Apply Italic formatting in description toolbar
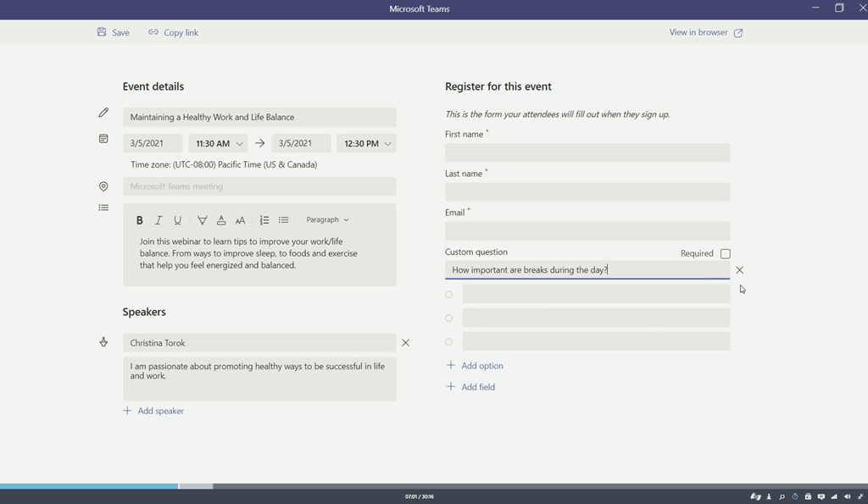This screenshot has height=504, width=868. 159,220
